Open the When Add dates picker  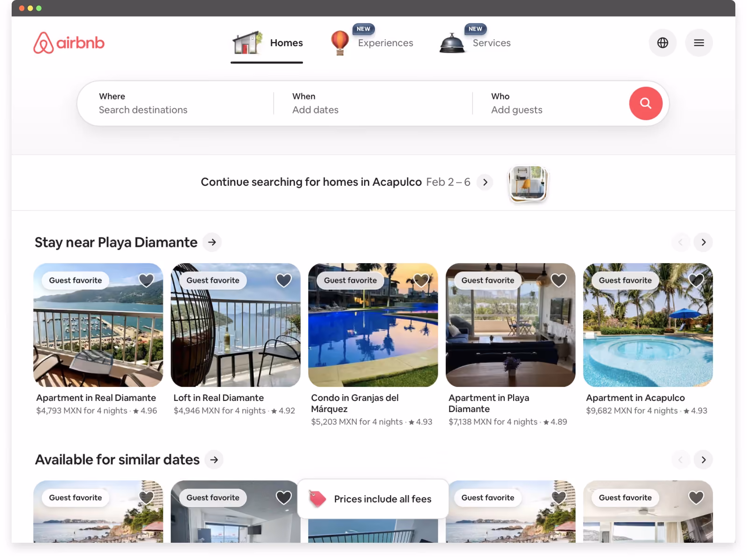pos(373,103)
